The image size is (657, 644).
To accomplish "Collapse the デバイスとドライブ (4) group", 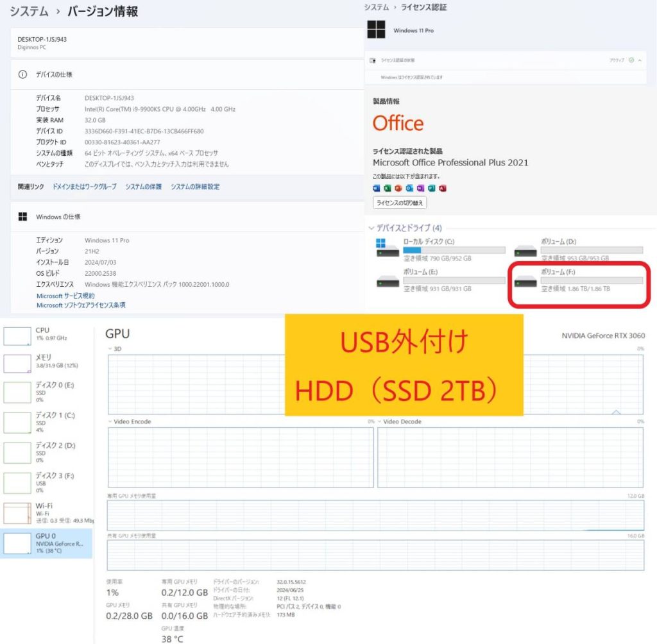I will click(371, 228).
